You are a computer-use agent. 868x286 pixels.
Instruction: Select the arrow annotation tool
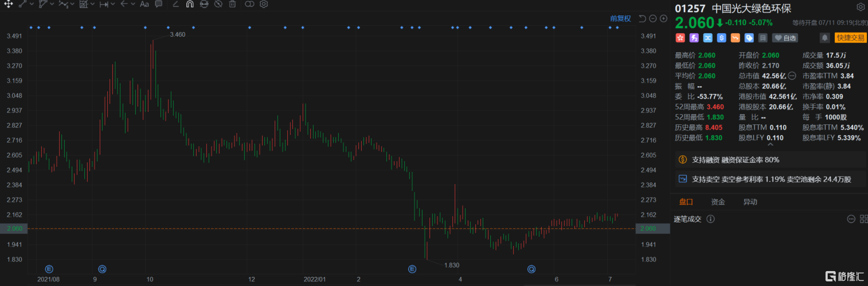[124, 4]
